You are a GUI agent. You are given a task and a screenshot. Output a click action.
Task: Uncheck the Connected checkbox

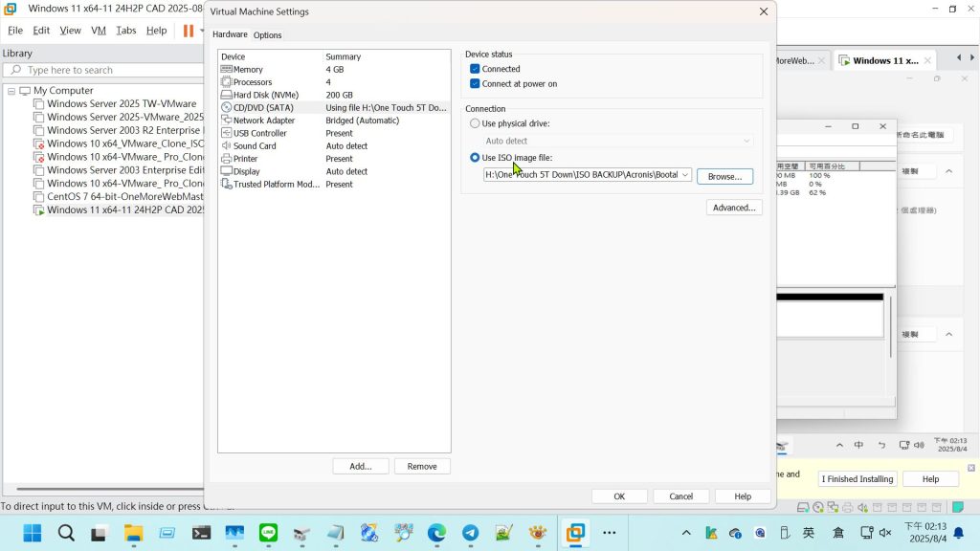(475, 69)
